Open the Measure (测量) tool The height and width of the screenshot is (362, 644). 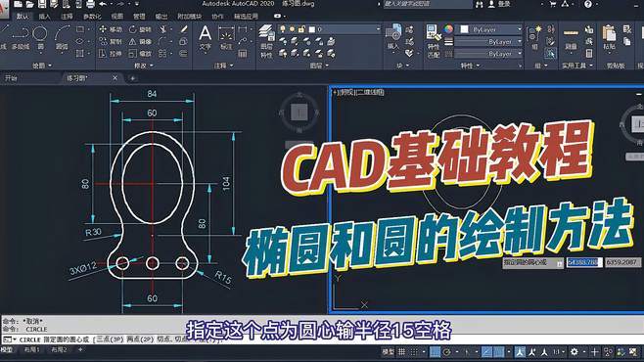(x=571, y=38)
